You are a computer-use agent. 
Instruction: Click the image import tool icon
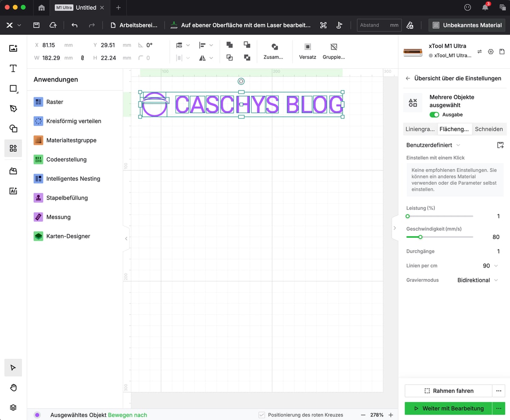click(13, 48)
